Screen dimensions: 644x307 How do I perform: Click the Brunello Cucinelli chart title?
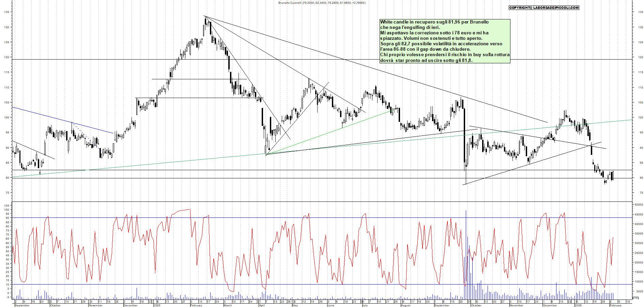click(x=322, y=3)
